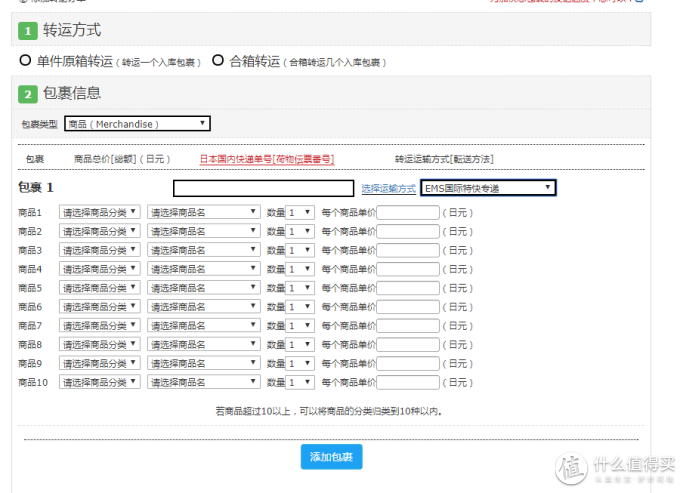This screenshot has height=493, width=680.
Task: Click the 包裹信息 section heading
Action: [72, 93]
